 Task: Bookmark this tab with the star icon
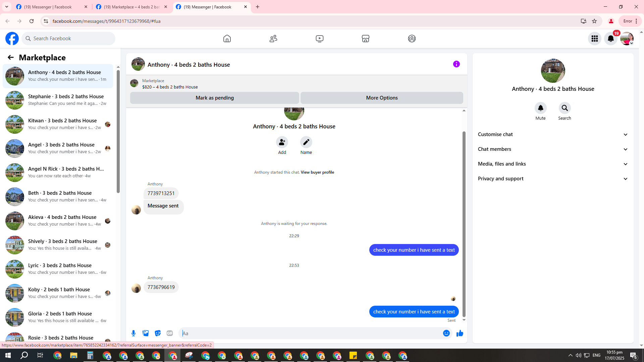pyautogui.click(x=594, y=21)
